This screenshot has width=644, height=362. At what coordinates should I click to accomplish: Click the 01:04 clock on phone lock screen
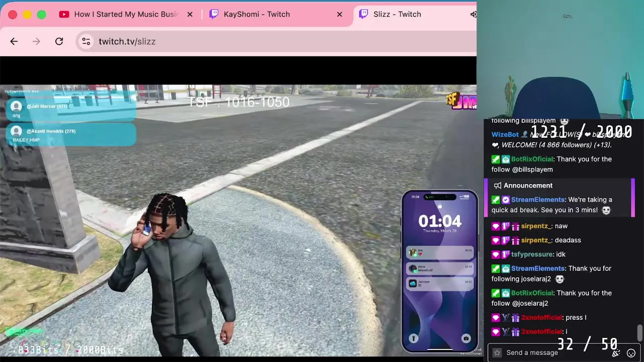[x=440, y=221]
